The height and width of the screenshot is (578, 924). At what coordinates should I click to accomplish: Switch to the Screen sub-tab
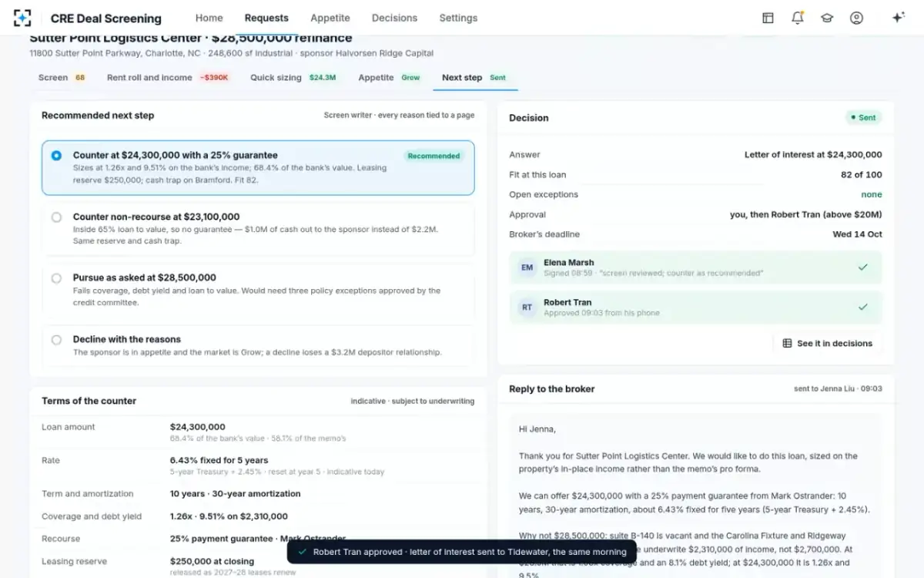tap(62, 77)
